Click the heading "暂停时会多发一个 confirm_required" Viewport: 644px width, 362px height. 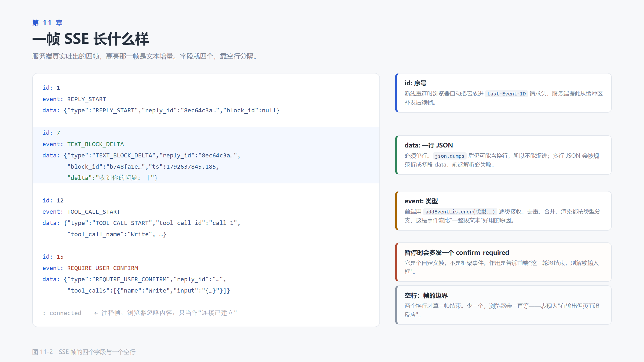click(x=457, y=253)
